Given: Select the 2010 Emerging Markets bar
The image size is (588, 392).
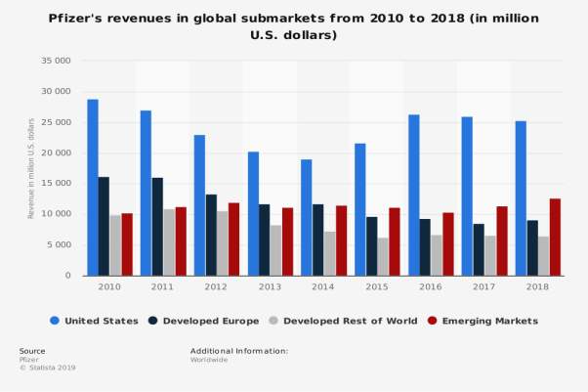Looking at the screenshot, I should pos(127,244).
